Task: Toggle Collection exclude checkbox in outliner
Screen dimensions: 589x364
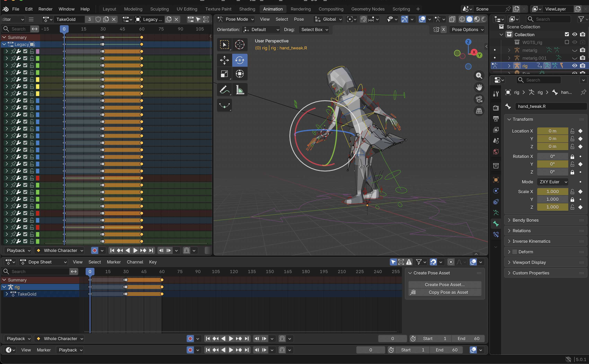Action: click(567, 34)
